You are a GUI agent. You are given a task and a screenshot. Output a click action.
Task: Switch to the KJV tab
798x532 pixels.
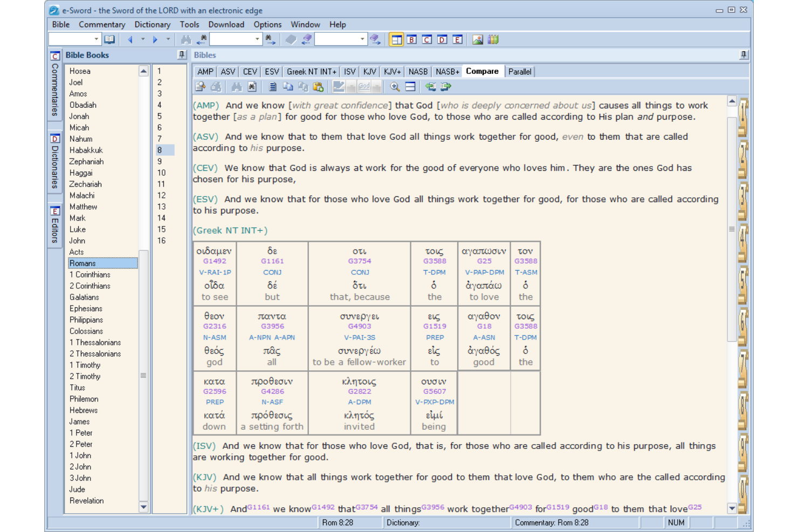(370, 72)
